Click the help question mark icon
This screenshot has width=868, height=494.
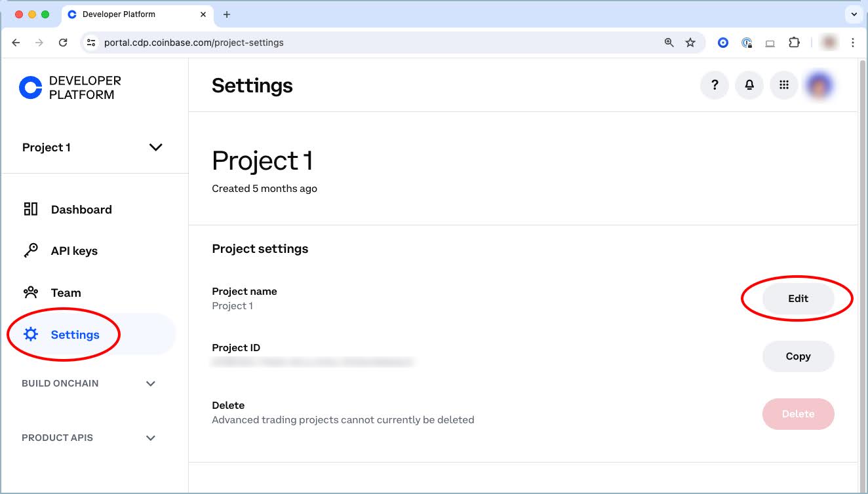tap(715, 85)
